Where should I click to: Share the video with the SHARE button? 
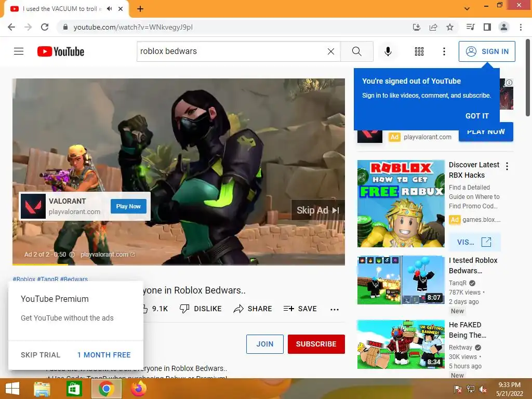click(x=253, y=309)
